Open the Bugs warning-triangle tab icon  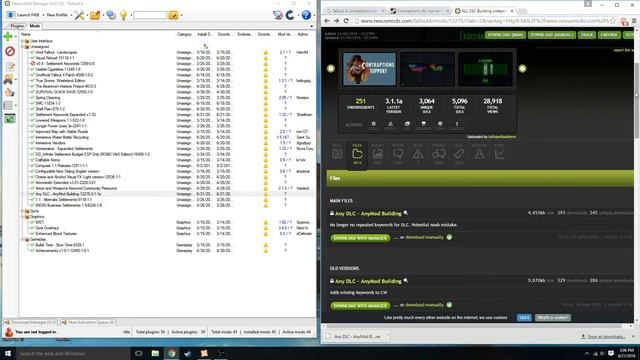(418, 154)
